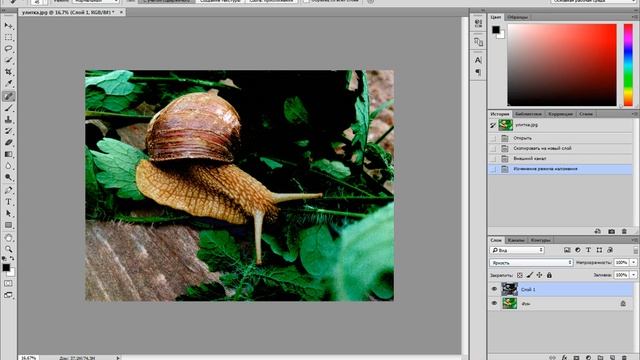Viewport: 640px width, 360px height.
Task: Open layer blend mode dropdown Яркость
Action: click(x=531, y=263)
